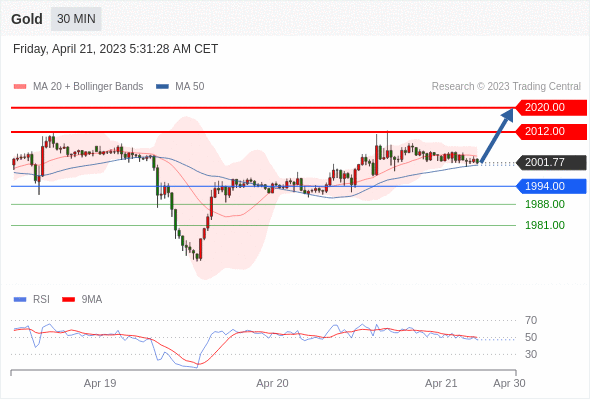Click the 2001.77 current price tag
This screenshot has height=400, width=590.
coord(551,163)
